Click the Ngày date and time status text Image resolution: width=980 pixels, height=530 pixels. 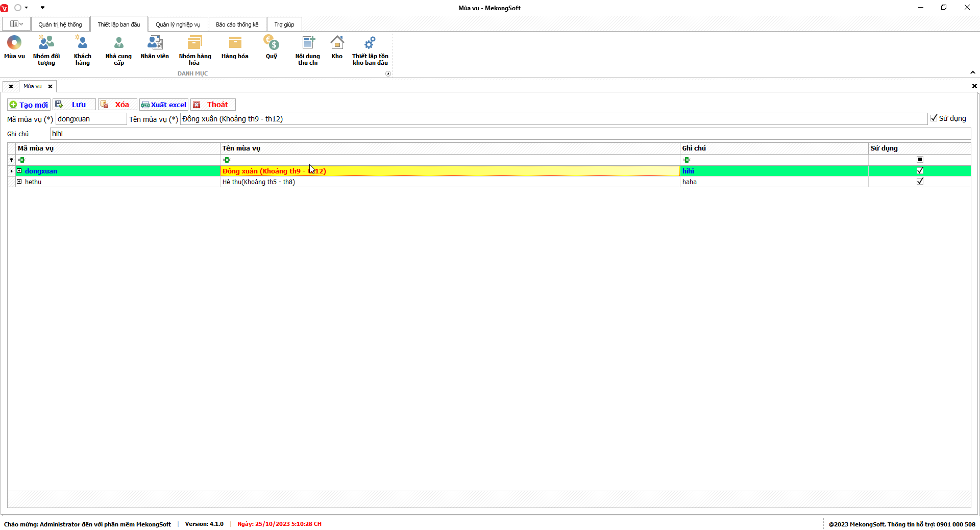[279, 524]
